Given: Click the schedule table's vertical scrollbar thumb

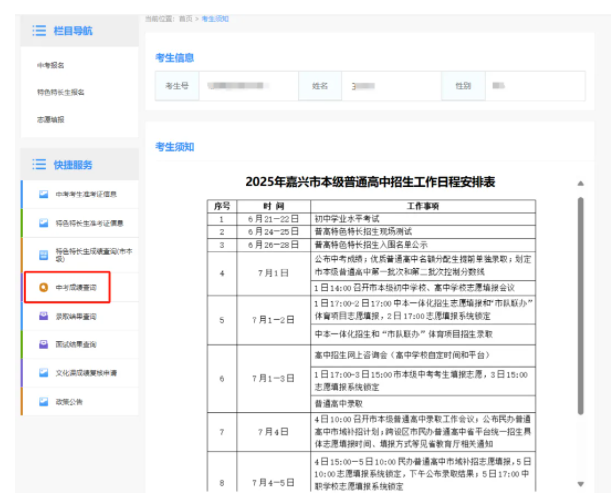Looking at the screenshot, I should (580, 300).
